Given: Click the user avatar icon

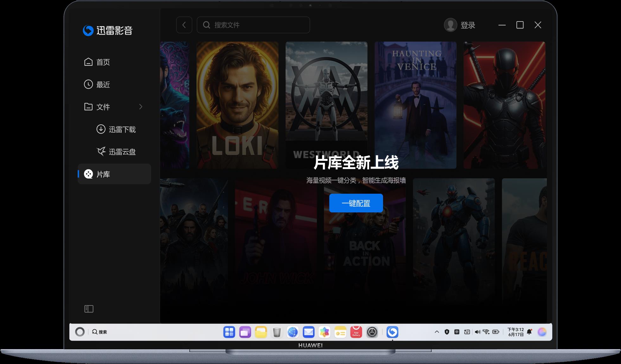Looking at the screenshot, I should [x=451, y=25].
